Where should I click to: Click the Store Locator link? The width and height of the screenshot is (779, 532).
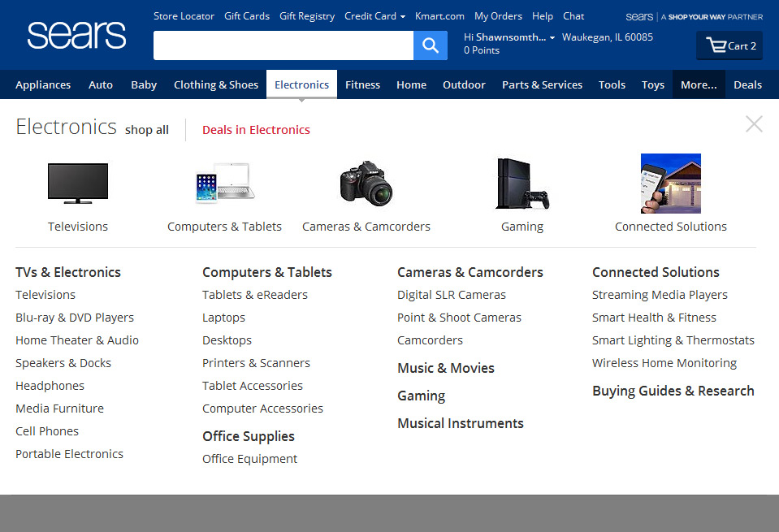coord(184,16)
